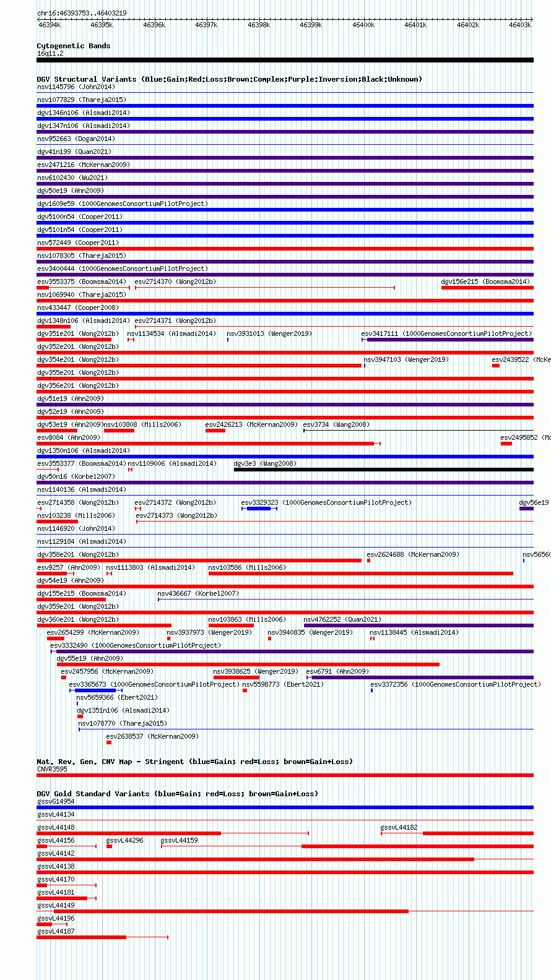Open gold standard variant gssvL44187
This screenshot has width=551, height=980.
[56, 931]
